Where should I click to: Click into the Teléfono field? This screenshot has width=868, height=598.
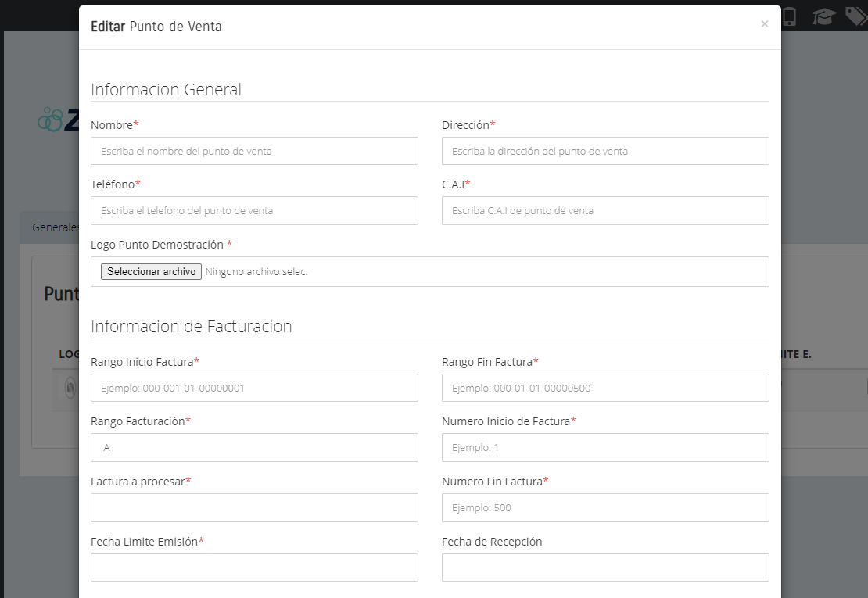(254, 211)
